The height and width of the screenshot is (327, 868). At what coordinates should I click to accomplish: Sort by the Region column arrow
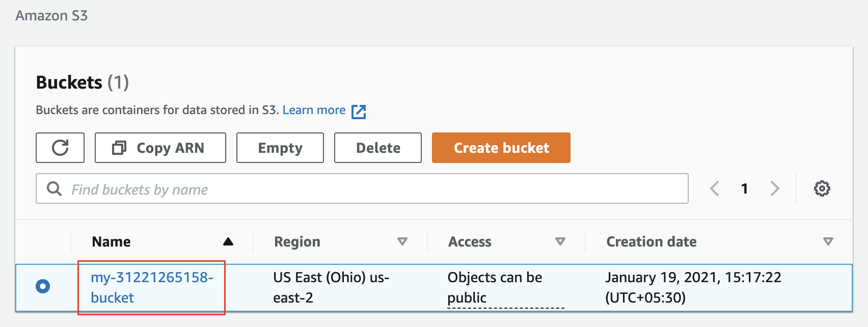click(x=402, y=241)
